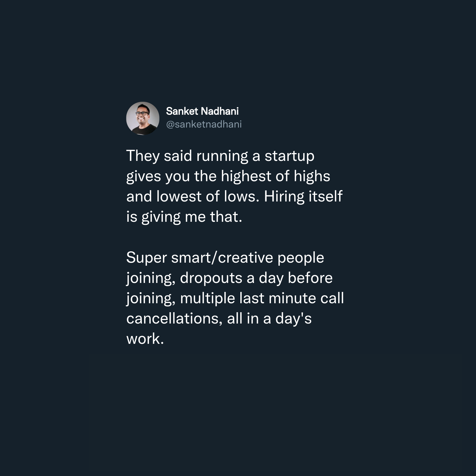The image size is (476, 476).
Task: Click the line 'gives you the highest of highs'
Action: [x=228, y=177]
